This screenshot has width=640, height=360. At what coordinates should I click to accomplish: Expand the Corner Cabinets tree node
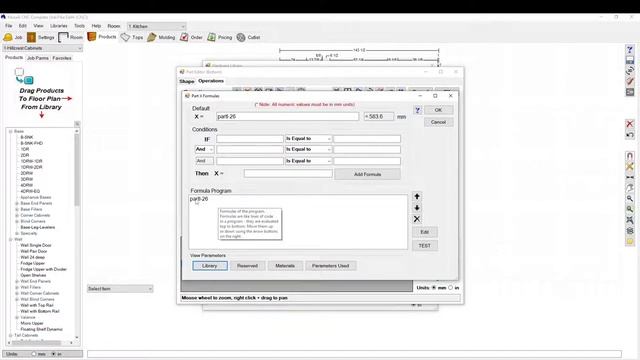(x=17, y=215)
